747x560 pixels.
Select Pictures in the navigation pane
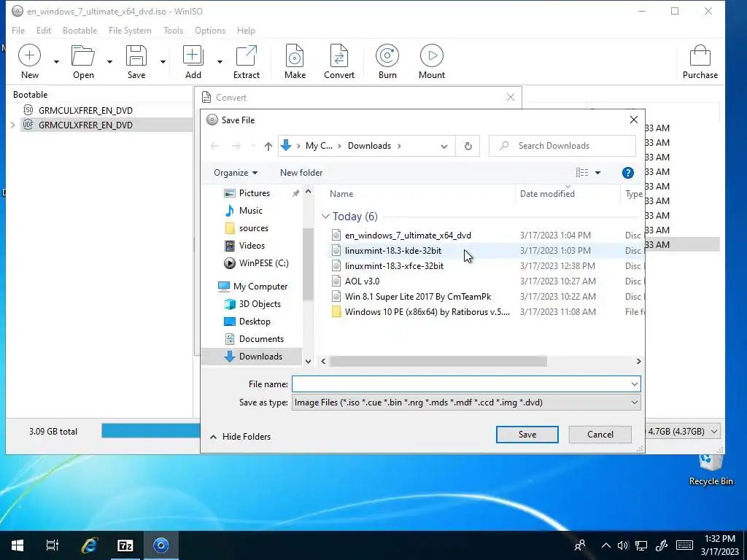[x=254, y=192]
